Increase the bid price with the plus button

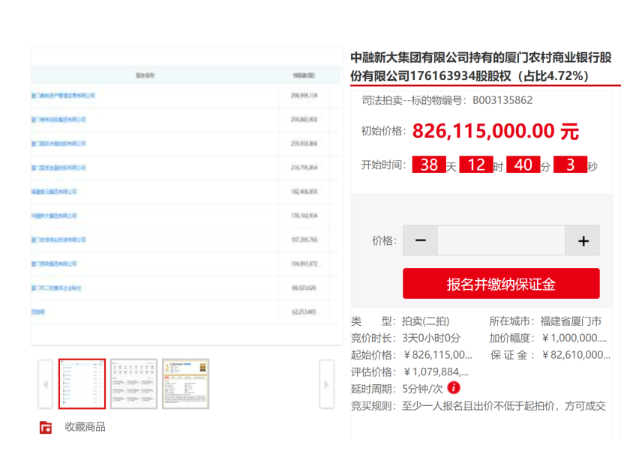click(x=583, y=240)
